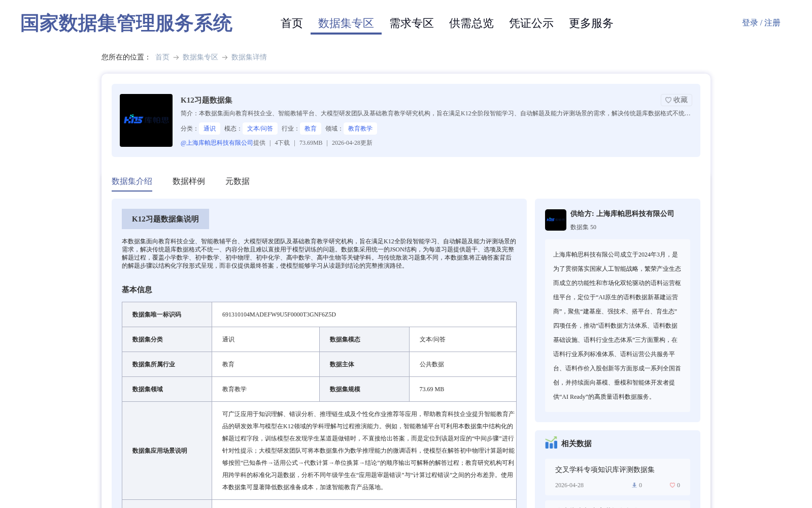Click the K12 dataset logo thumbnail

point(146,120)
